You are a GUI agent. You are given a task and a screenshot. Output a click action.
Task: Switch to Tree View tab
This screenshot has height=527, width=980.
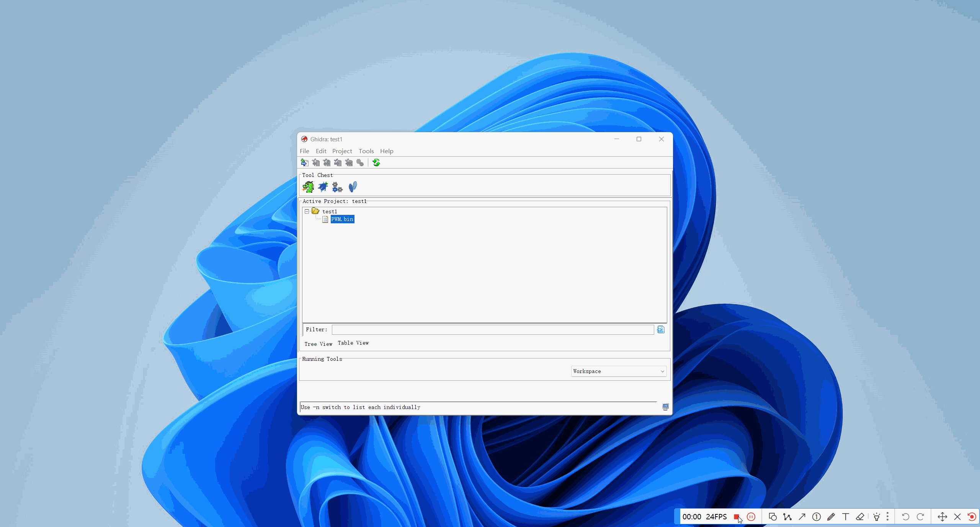point(318,344)
